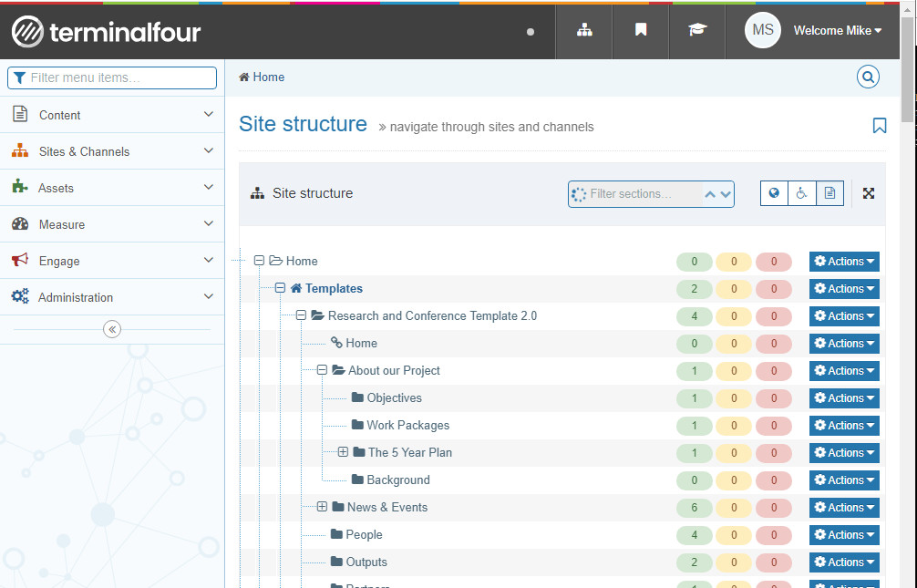Toggle the accessibility wheelchair button
Screen dimensions: 917x588
802,193
